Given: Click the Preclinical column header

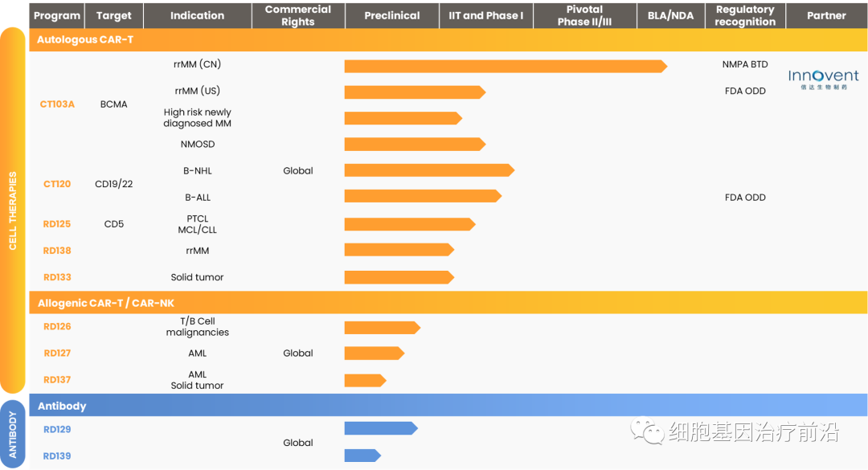Looking at the screenshot, I should 391,15.
